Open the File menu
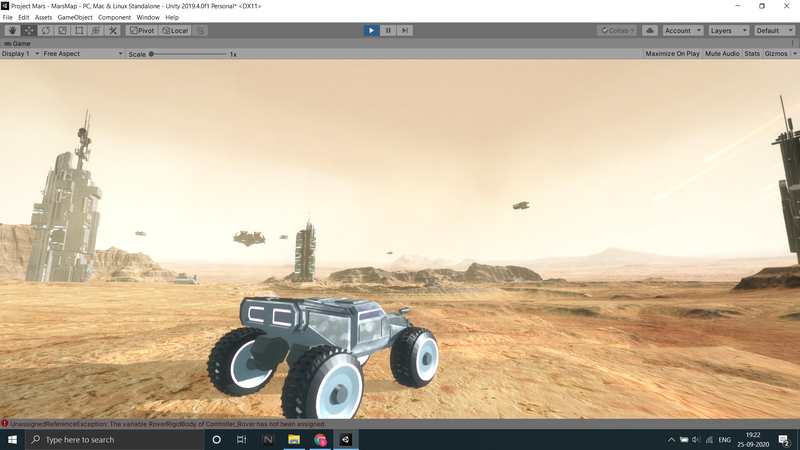 (x=8, y=17)
